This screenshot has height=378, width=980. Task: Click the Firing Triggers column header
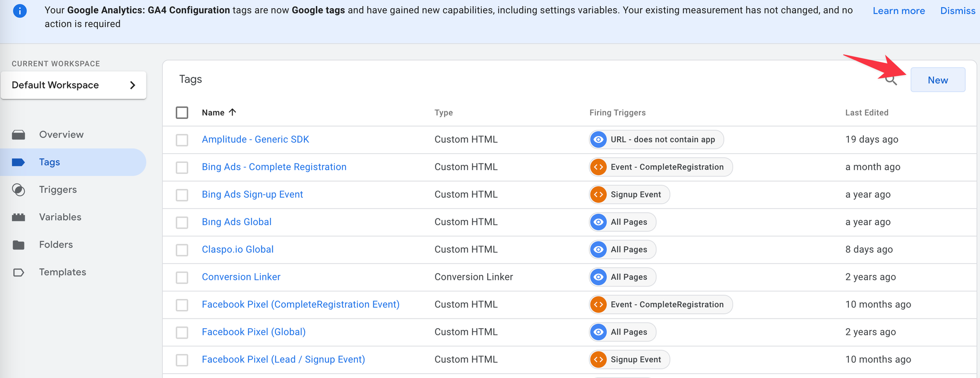(x=617, y=113)
